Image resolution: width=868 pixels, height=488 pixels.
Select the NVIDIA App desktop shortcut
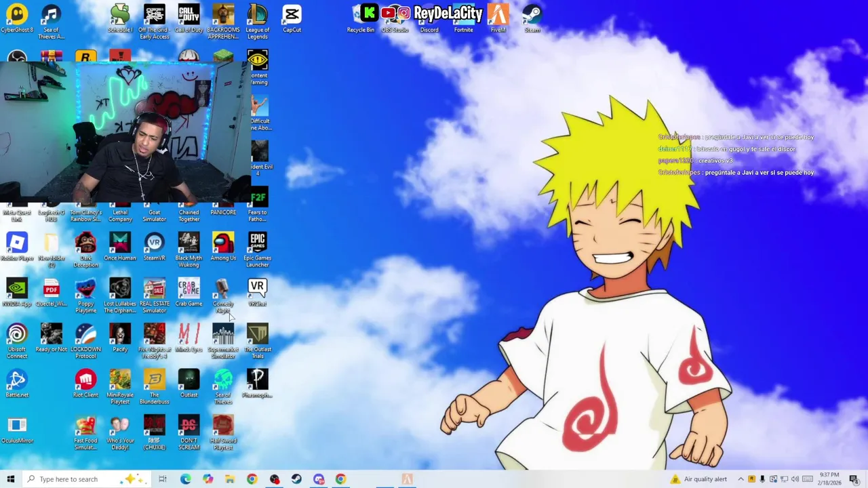(x=17, y=292)
